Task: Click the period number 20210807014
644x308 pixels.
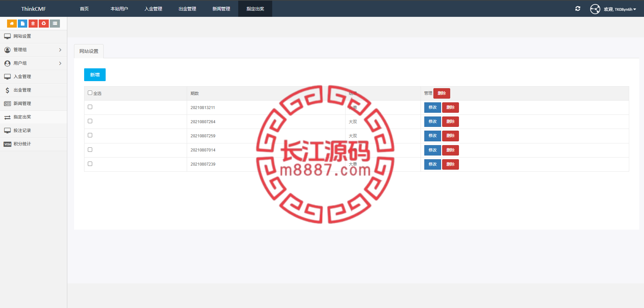Action: click(x=203, y=150)
